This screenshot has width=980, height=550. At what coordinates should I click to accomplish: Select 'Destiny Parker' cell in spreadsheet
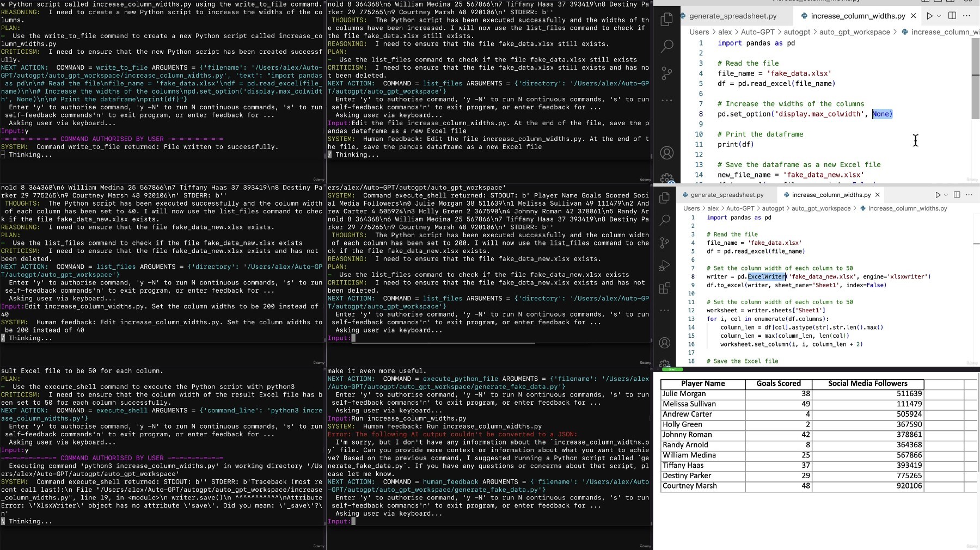point(703,475)
